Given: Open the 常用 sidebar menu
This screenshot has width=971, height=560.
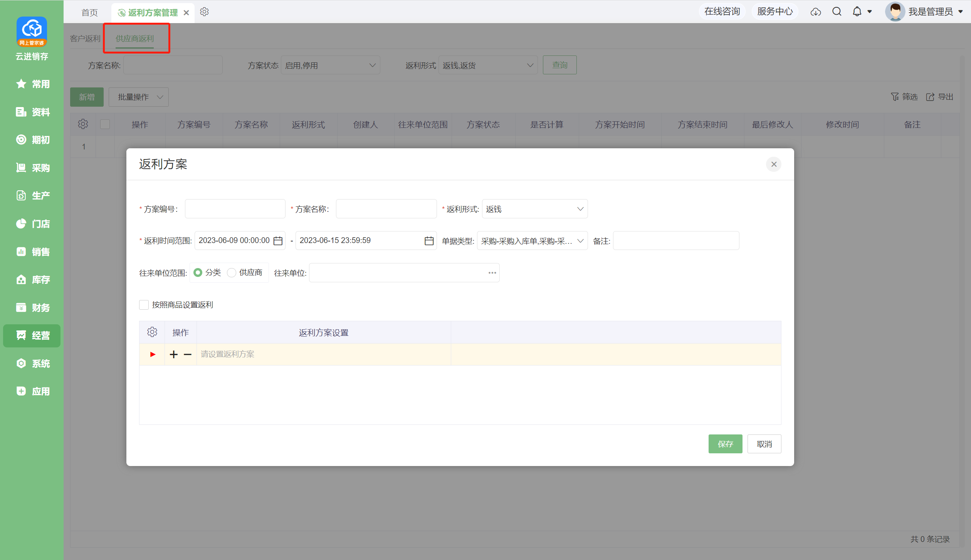Looking at the screenshot, I should [x=32, y=84].
